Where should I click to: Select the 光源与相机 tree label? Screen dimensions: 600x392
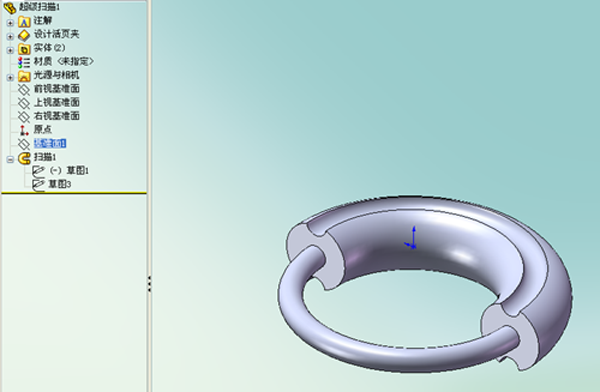pyautogui.click(x=57, y=75)
